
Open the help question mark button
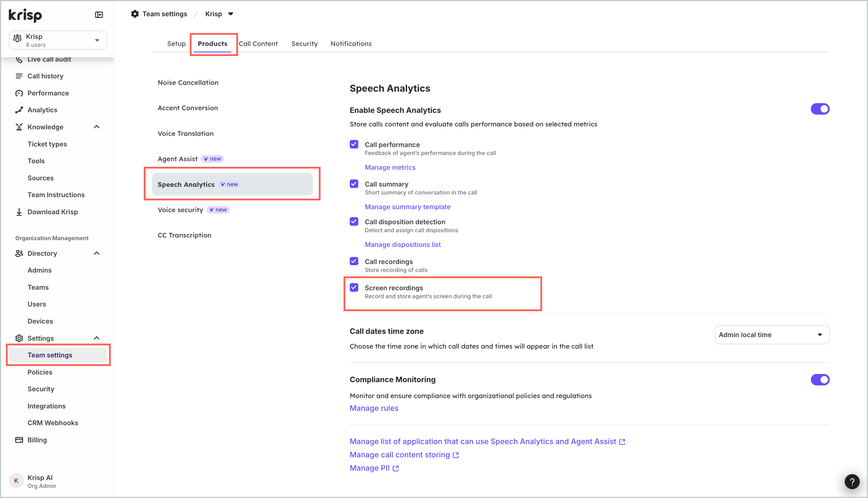coord(852,482)
